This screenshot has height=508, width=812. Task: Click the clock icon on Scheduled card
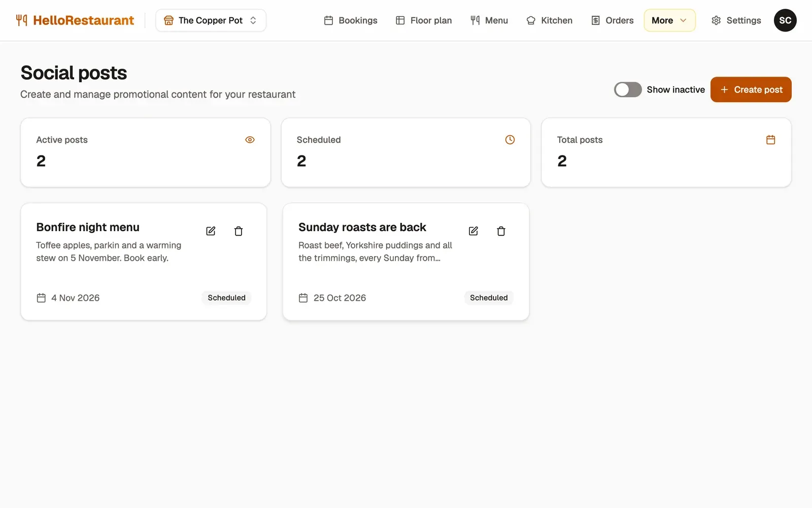point(510,140)
